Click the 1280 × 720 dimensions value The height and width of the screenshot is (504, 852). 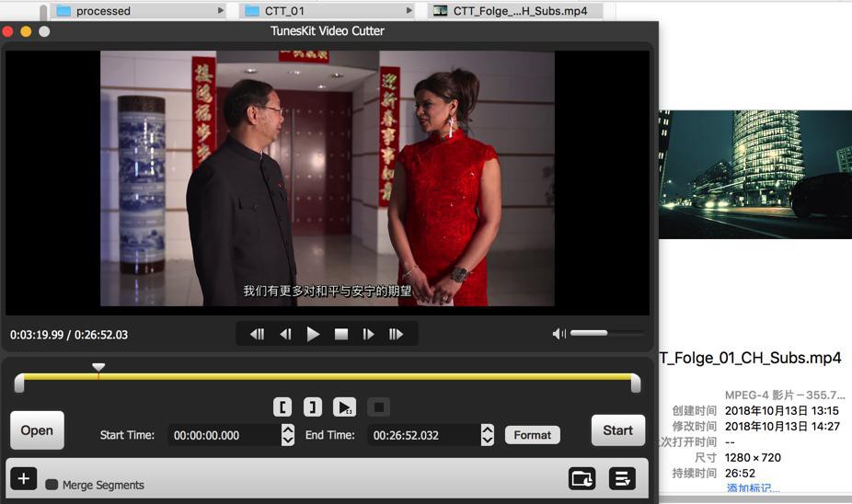(x=753, y=457)
